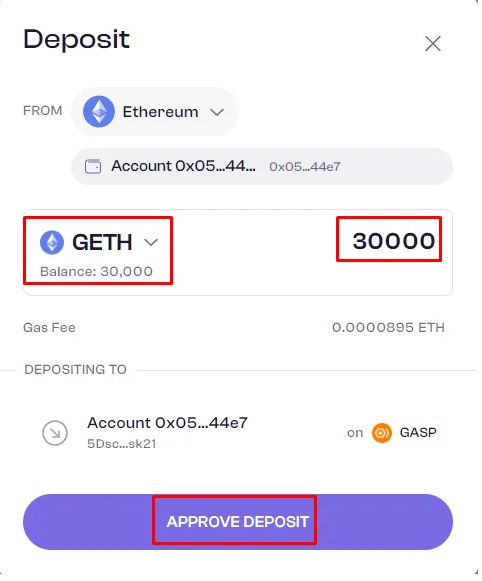
Task: Click the 0.0000895 ETH gas fee value
Action: 388,328
